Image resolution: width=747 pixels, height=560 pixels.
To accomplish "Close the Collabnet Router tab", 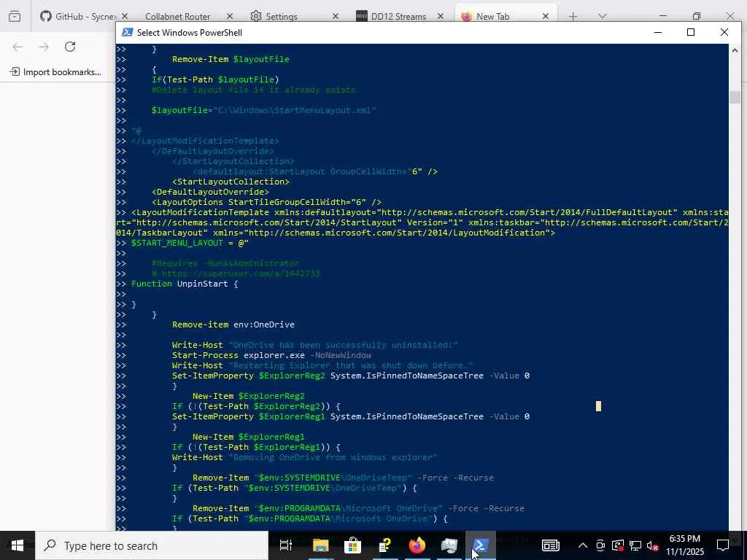I will [230, 16].
